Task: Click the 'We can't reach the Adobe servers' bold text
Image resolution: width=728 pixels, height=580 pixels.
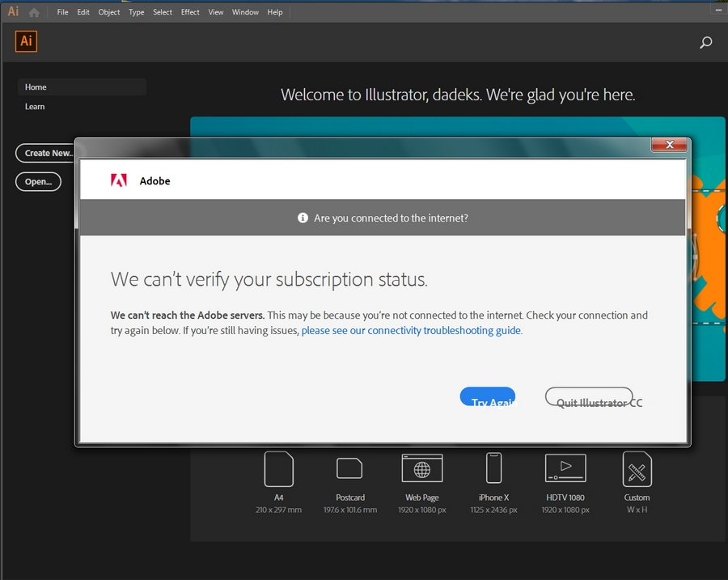Action: pos(188,315)
